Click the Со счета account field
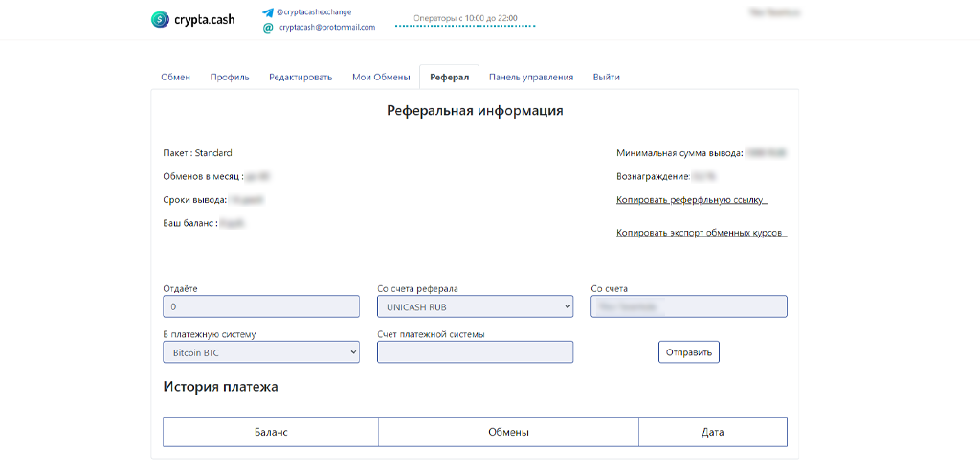The width and height of the screenshot is (980, 474). [x=688, y=306]
